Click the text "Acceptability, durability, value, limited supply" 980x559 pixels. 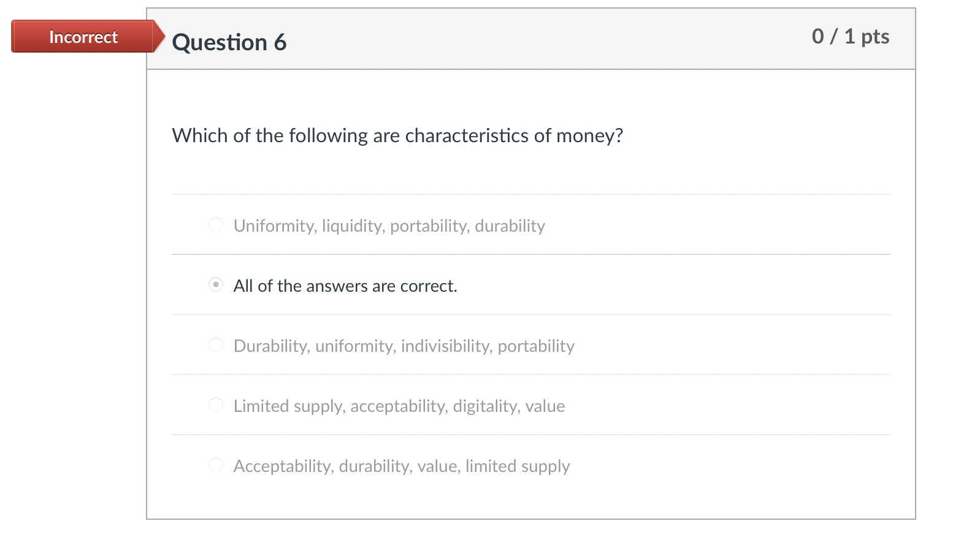[401, 466]
